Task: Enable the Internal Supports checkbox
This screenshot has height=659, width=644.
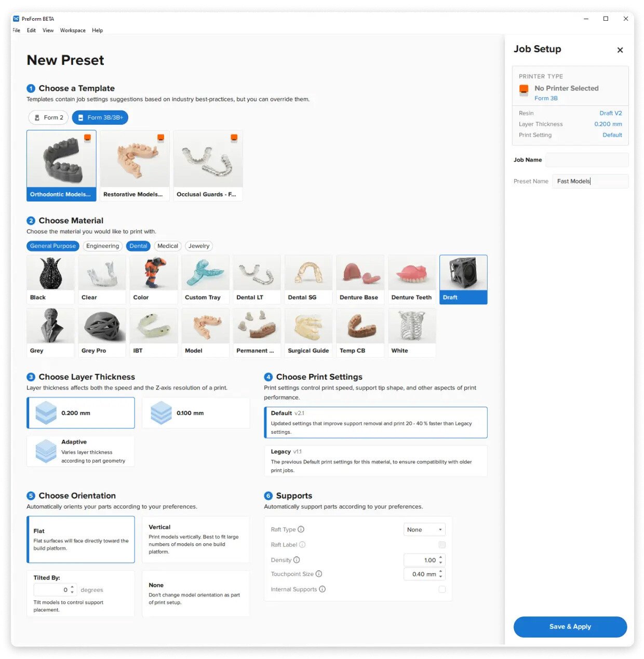Action: click(x=442, y=589)
